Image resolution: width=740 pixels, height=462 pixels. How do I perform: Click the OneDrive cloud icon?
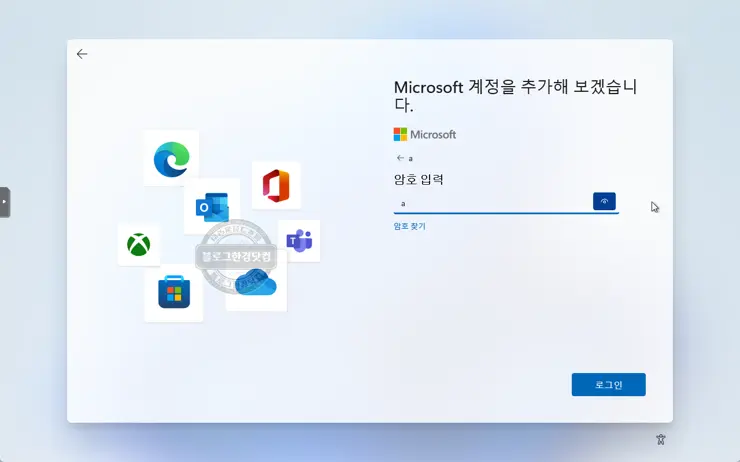[255, 282]
